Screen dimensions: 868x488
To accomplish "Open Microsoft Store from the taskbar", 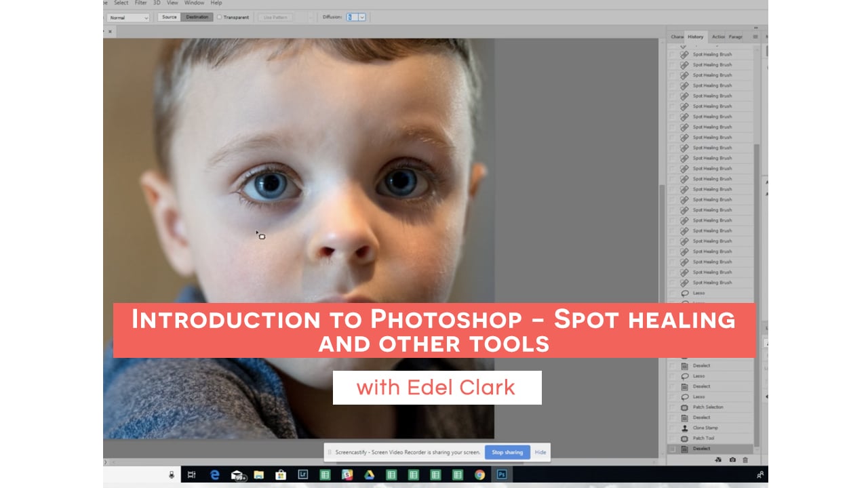I will [x=281, y=475].
